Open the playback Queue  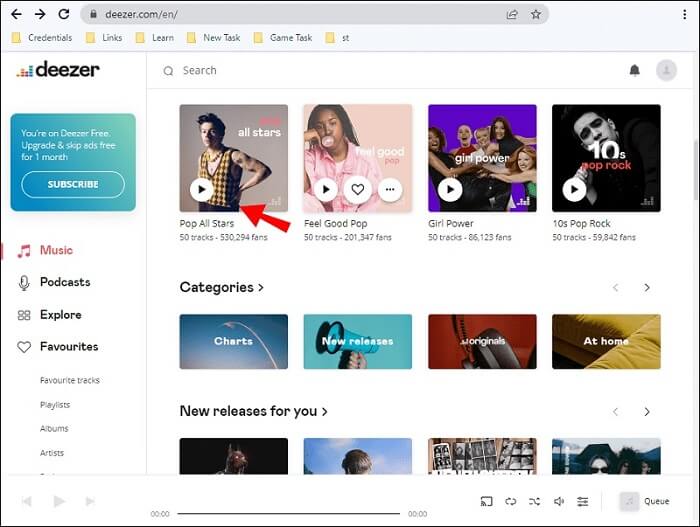click(644, 501)
